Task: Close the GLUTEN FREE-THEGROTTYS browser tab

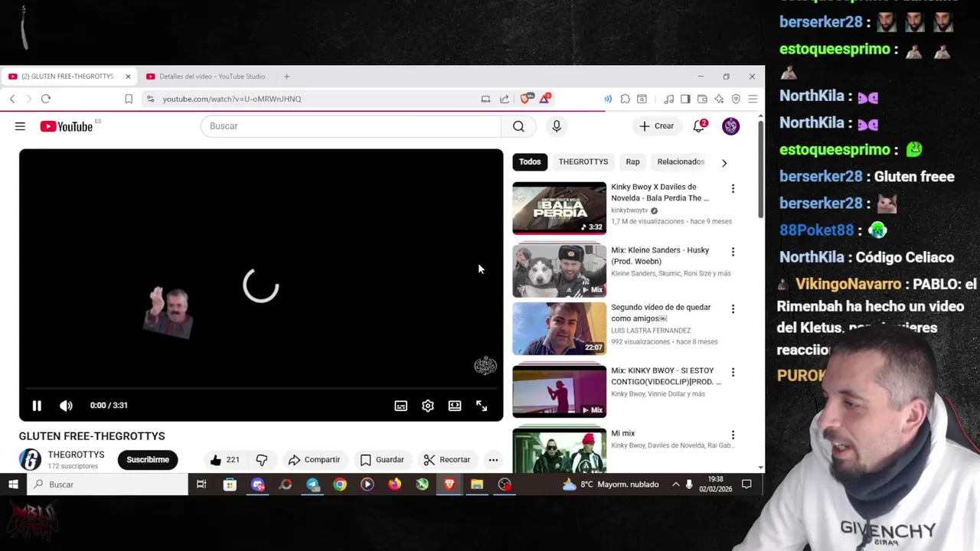Action: tap(128, 77)
